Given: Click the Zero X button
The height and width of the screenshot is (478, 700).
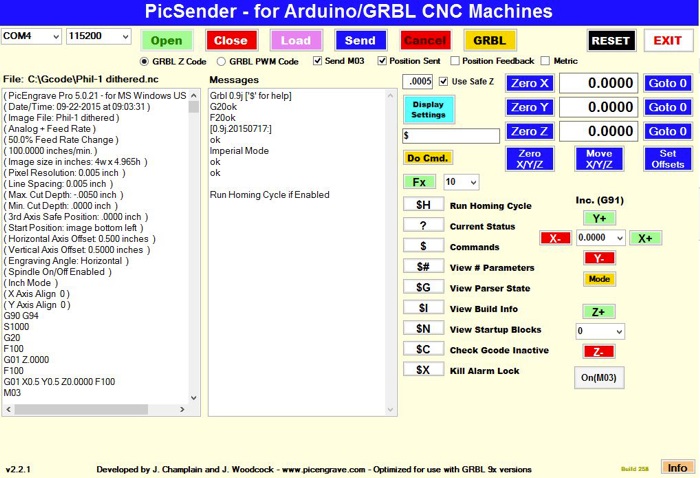Looking at the screenshot, I should coord(528,83).
